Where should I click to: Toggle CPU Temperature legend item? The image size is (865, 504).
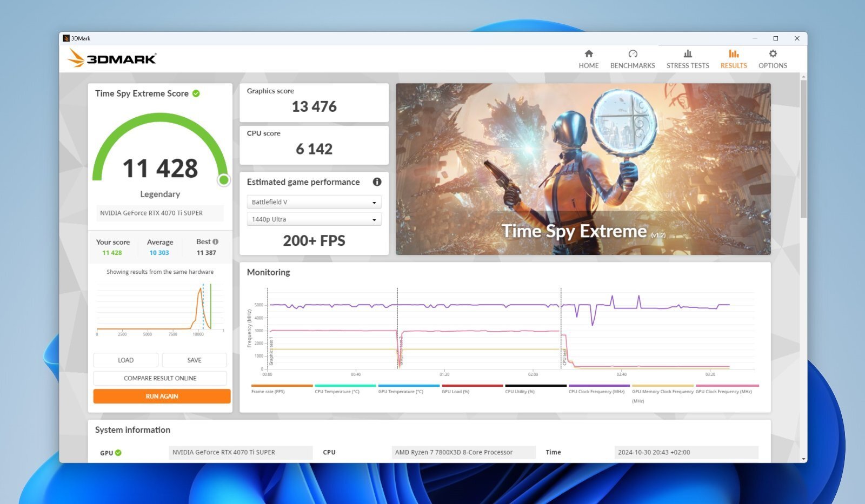click(345, 389)
